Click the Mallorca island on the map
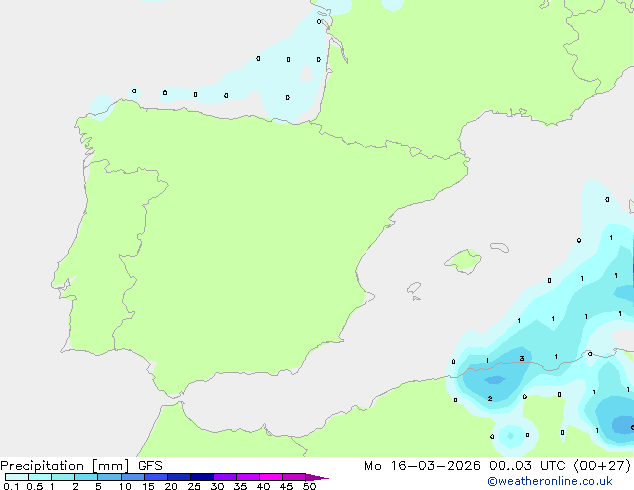 tap(464, 261)
